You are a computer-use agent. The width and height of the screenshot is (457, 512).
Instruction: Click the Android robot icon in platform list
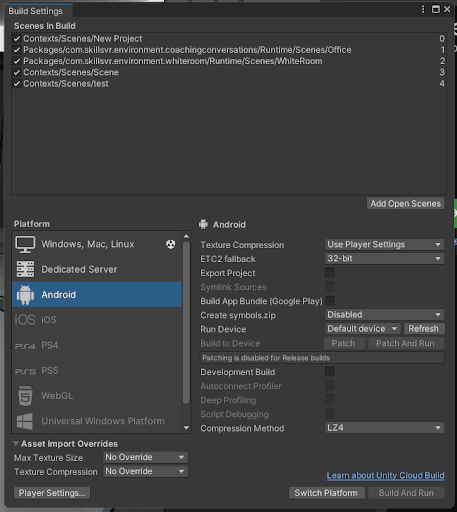(25, 295)
